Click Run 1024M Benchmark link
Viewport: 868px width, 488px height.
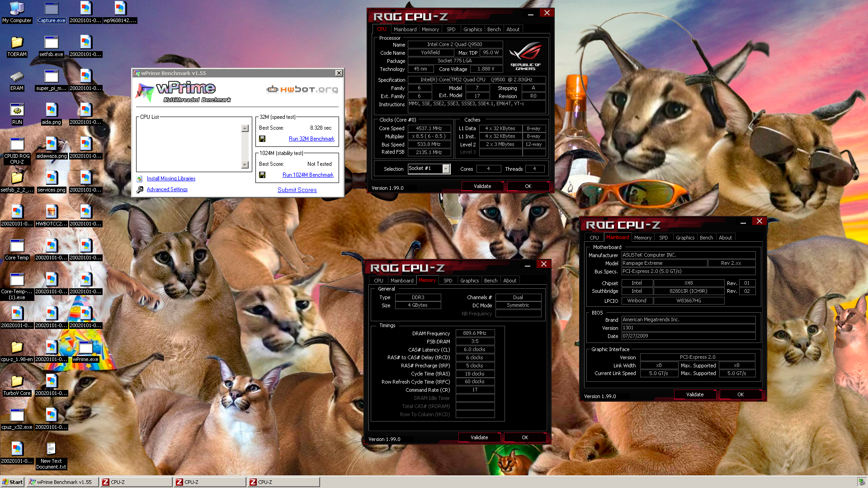pos(308,175)
